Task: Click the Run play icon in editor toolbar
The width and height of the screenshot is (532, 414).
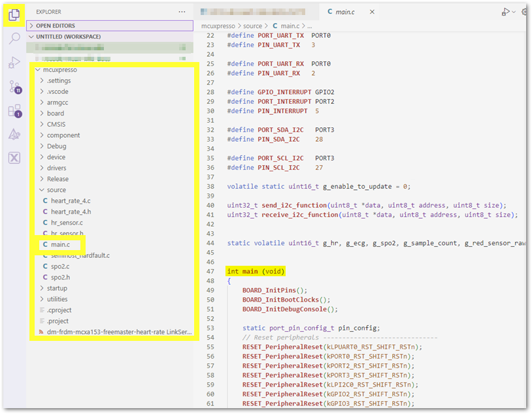Action: (x=505, y=12)
